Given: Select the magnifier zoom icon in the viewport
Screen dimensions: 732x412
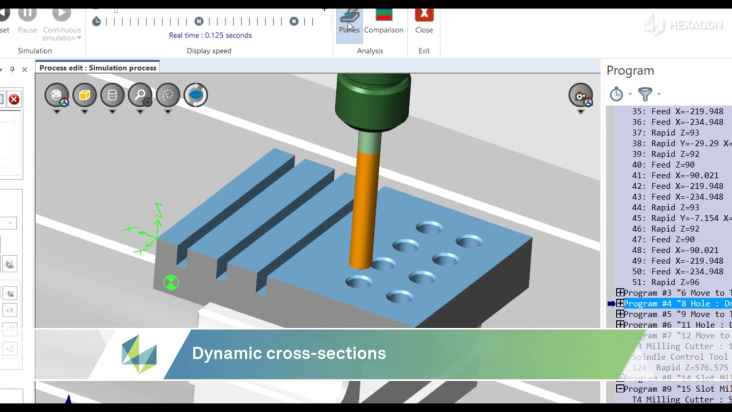Looking at the screenshot, I should [140, 95].
